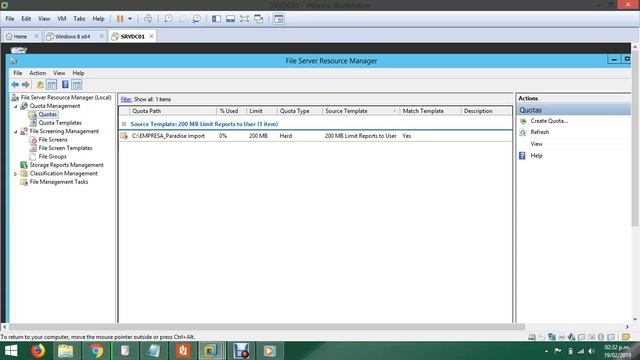Sort by % Used column header
The width and height of the screenshot is (640, 360).
231,111
